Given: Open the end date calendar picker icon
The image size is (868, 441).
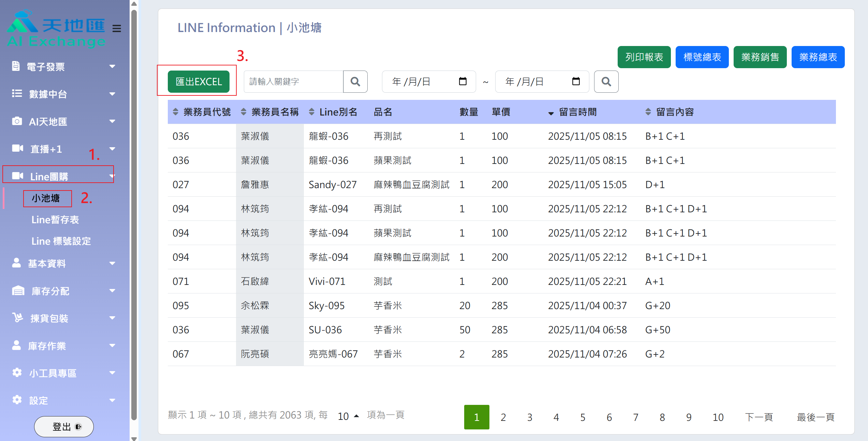Looking at the screenshot, I should 576,81.
